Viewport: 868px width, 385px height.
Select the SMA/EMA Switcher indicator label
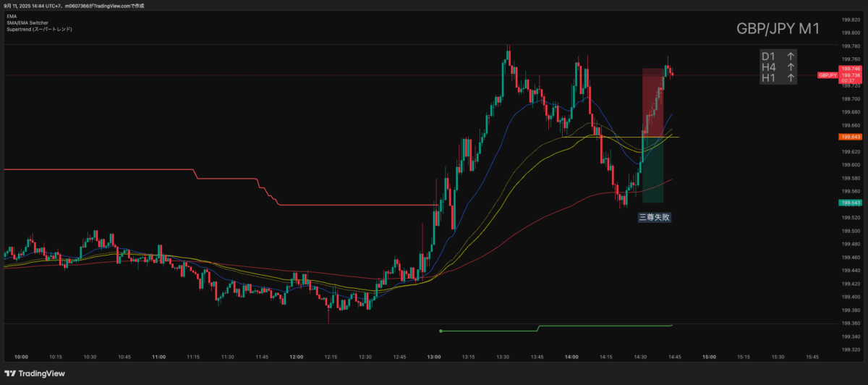(x=27, y=22)
